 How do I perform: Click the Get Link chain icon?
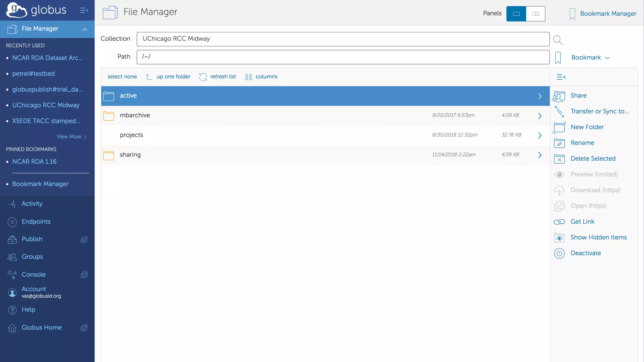pyautogui.click(x=559, y=222)
